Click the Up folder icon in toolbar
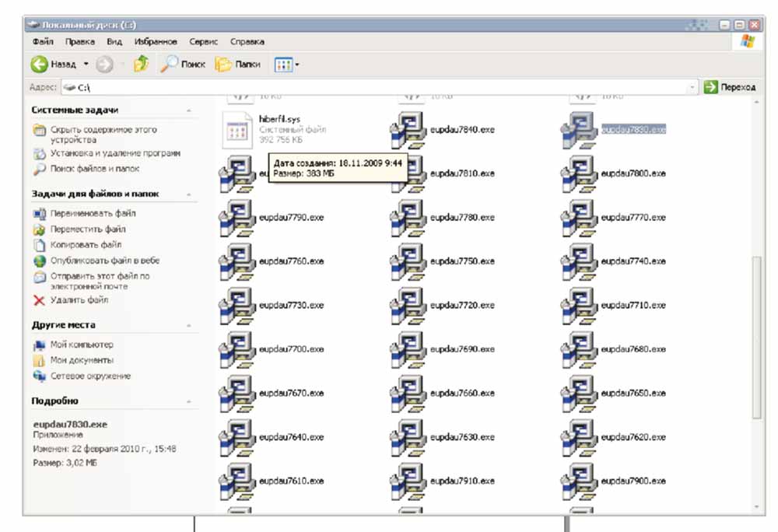Screen dimensions: 778x532 pos(141,65)
